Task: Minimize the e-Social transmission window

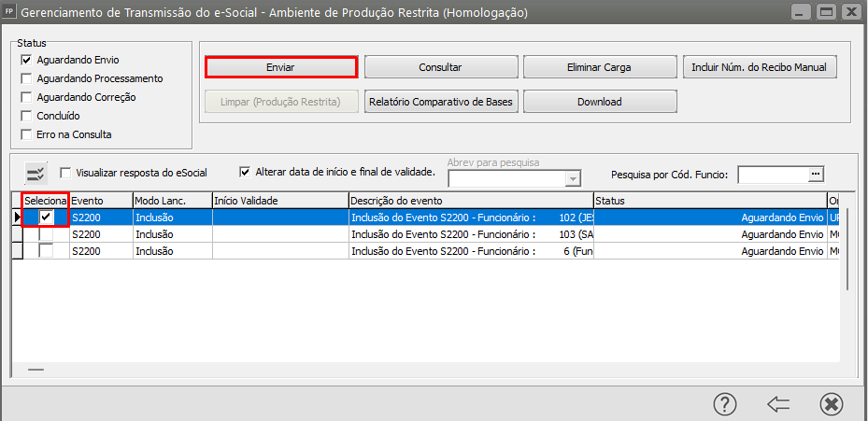Action: point(802,11)
